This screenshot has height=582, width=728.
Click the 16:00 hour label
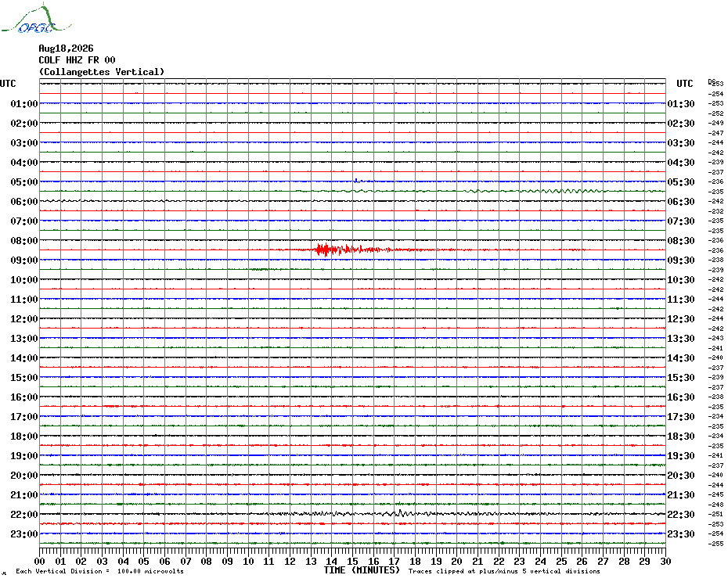[x=24, y=397]
